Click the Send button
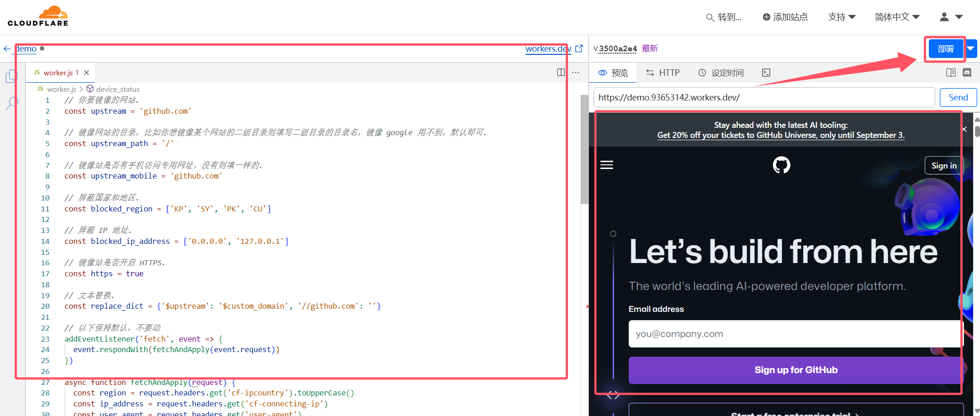Screen dimensions: 980x416 [x=958, y=97]
